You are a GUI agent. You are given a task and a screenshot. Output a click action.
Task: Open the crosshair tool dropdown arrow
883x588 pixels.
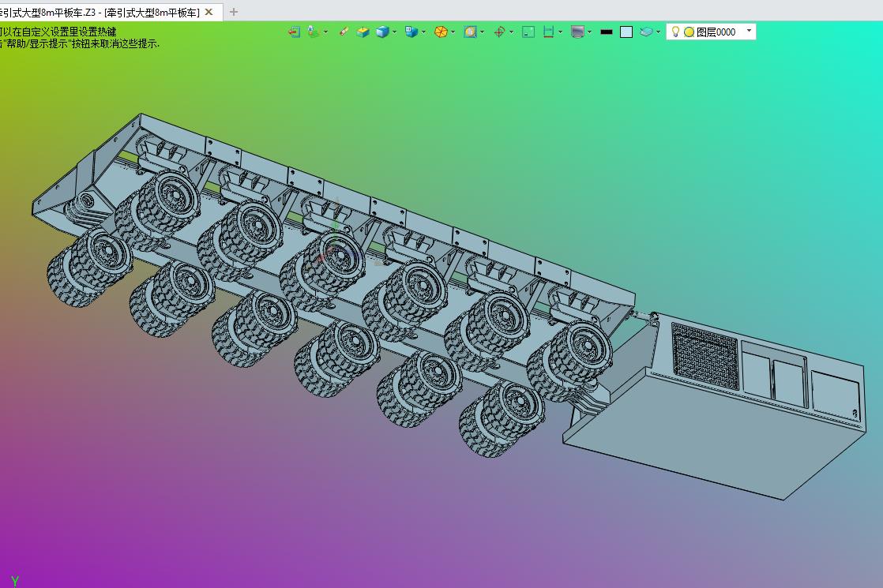pos(511,32)
